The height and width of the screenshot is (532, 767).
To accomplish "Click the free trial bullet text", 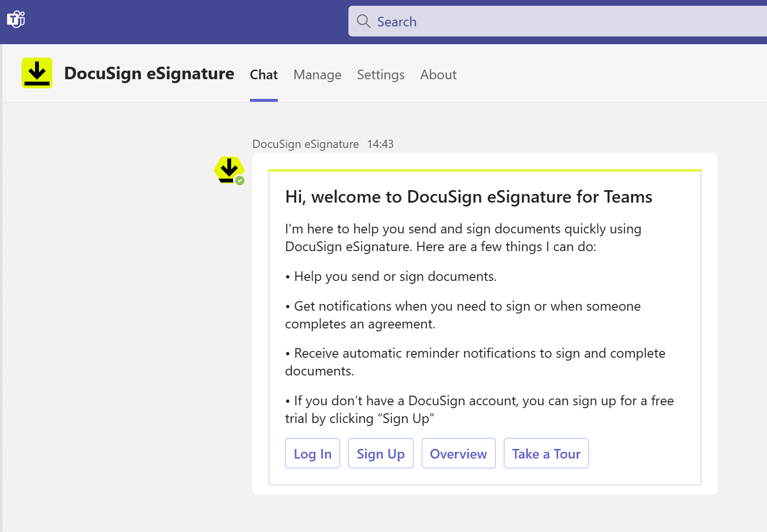I will [480, 410].
